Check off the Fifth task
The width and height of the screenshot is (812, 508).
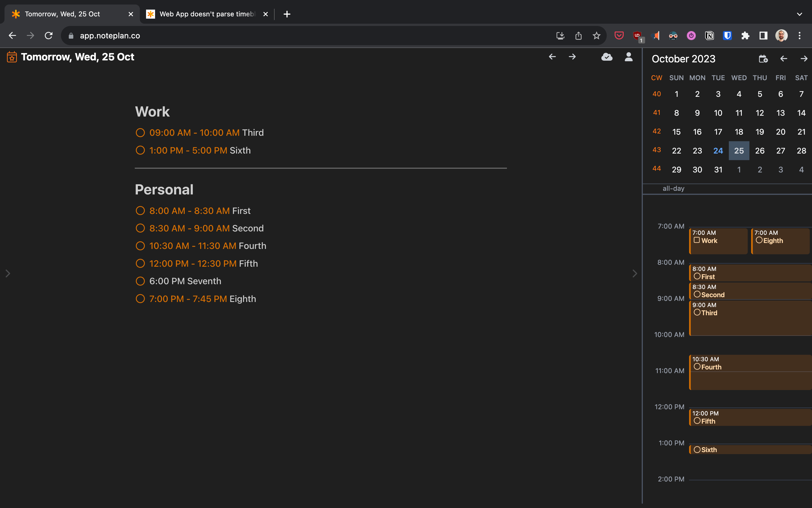coord(140,263)
